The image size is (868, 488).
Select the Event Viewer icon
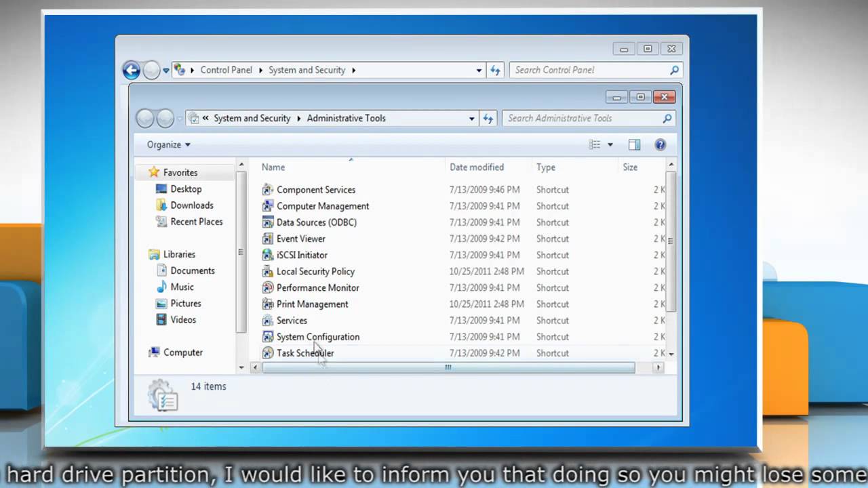268,239
